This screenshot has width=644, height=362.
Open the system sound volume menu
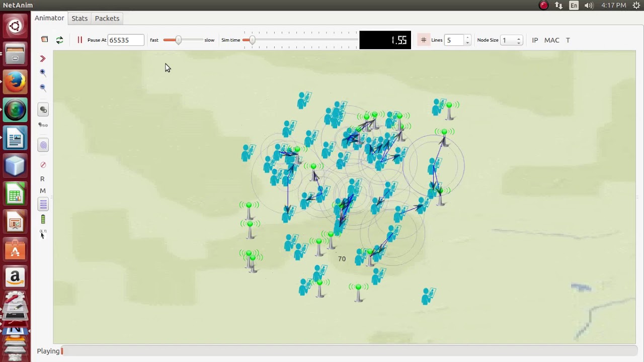coord(589,6)
